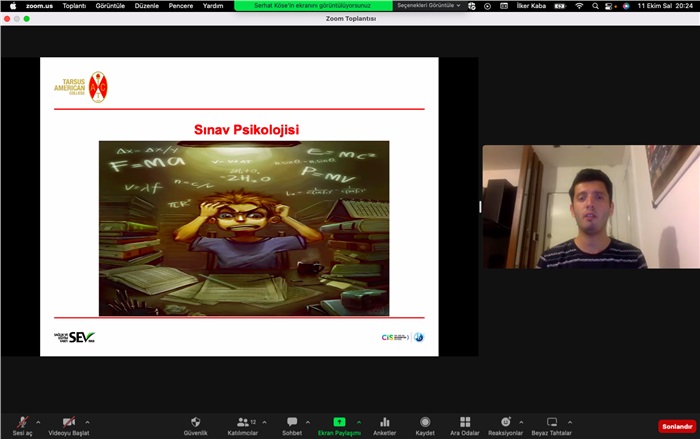The width and height of the screenshot is (700, 439).
Task: Expand arrow next to Reaksiyonlar
Action: [521, 422]
